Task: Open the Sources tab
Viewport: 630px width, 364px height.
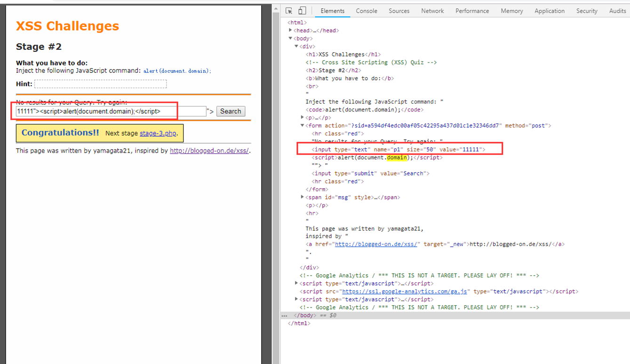Action: pyautogui.click(x=399, y=11)
